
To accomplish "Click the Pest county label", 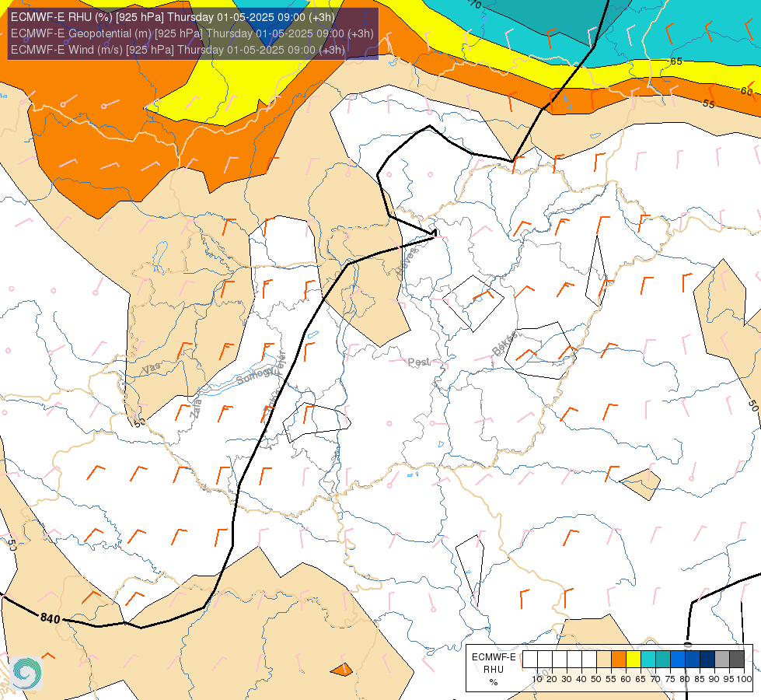I will (419, 362).
